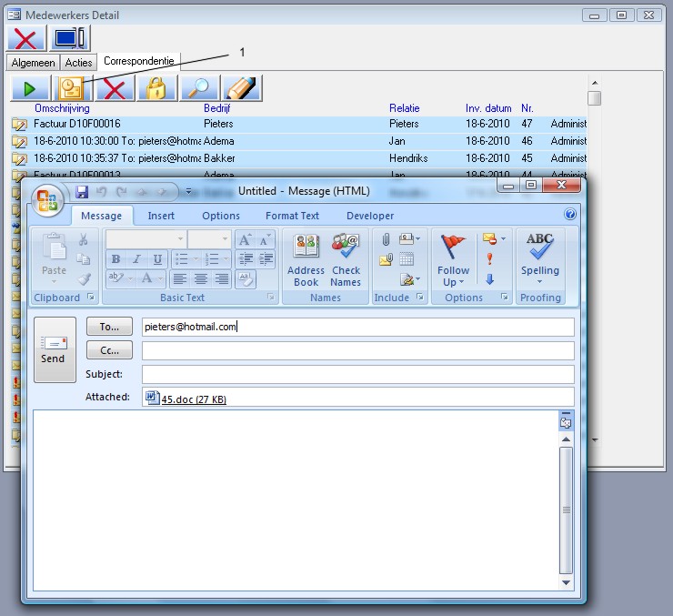Click Decrease Indent icon
The width and height of the screenshot is (673, 616).
click(246, 258)
